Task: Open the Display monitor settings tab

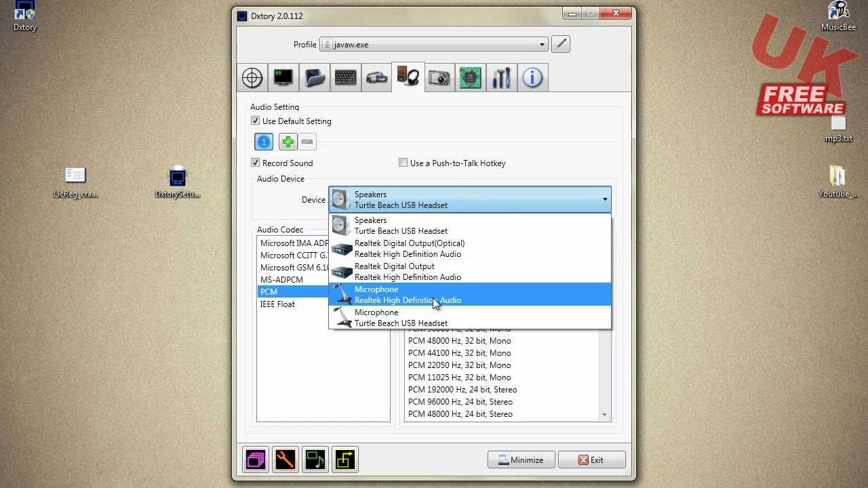Action: point(283,78)
